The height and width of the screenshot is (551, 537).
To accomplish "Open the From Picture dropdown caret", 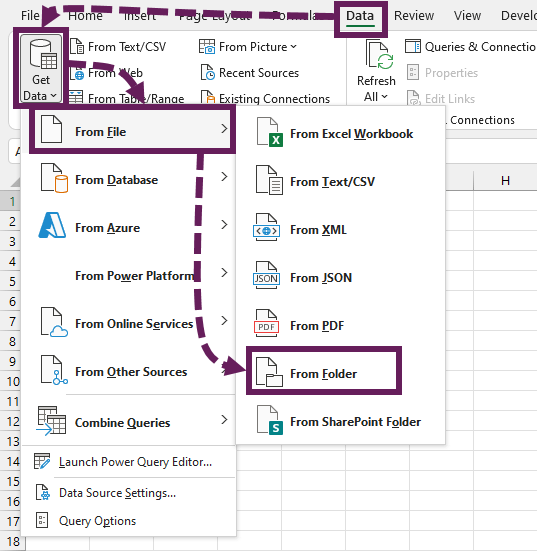I will 294,46.
